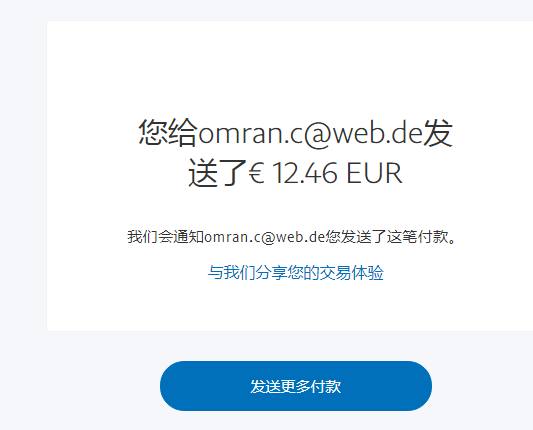This screenshot has width=533, height=430.
Task: Click grey background left of blue button
Action: 80,386
